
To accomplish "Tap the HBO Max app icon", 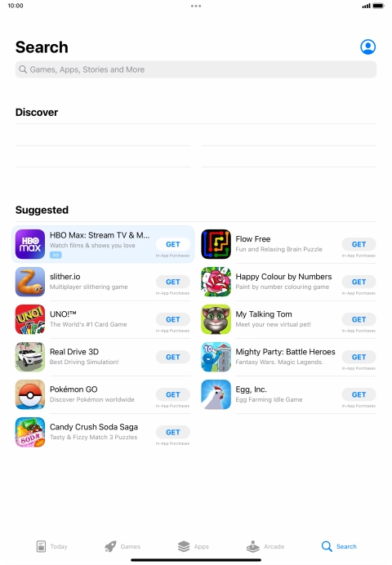I will click(x=30, y=244).
